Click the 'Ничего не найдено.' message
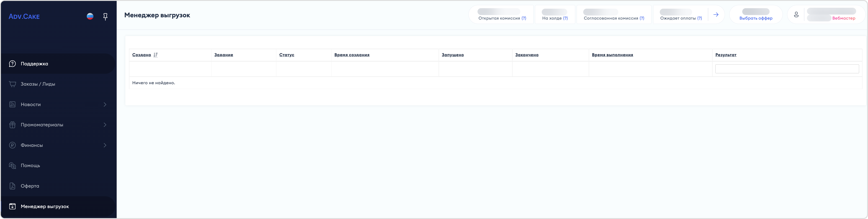Viewport: 868px width, 219px height. [x=154, y=83]
